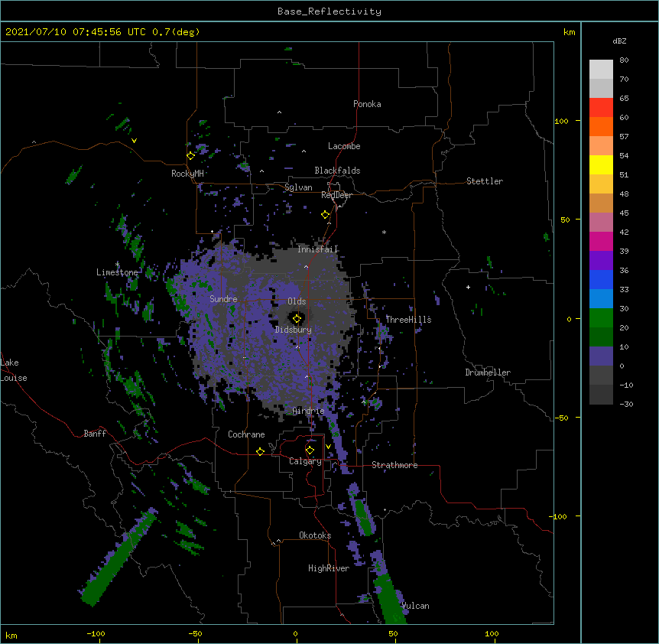Screen dimensions: 659x644
Task: Click the yellow diamond marker above Calgary
Action: [310, 450]
